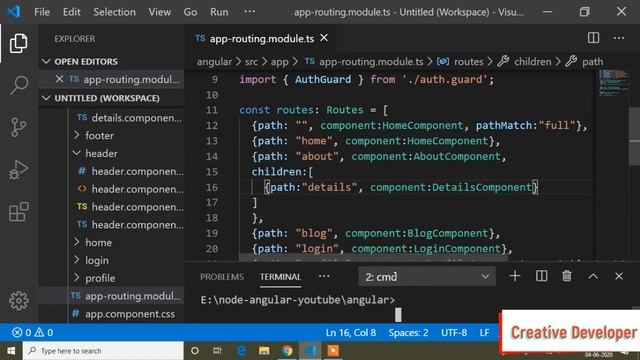Image resolution: width=640 pixels, height=360 pixels.
Task: Split the terminal pane
Action: pos(542,276)
